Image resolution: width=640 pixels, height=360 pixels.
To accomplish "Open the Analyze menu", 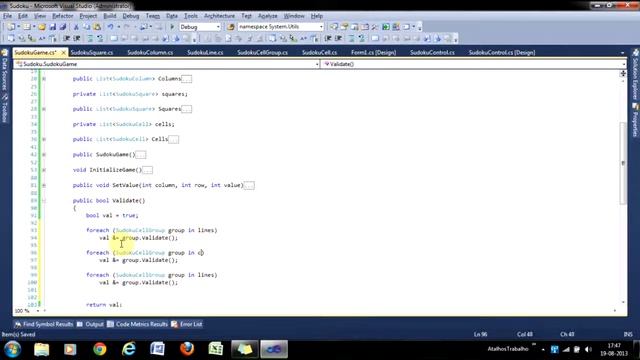I will click(268, 16).
